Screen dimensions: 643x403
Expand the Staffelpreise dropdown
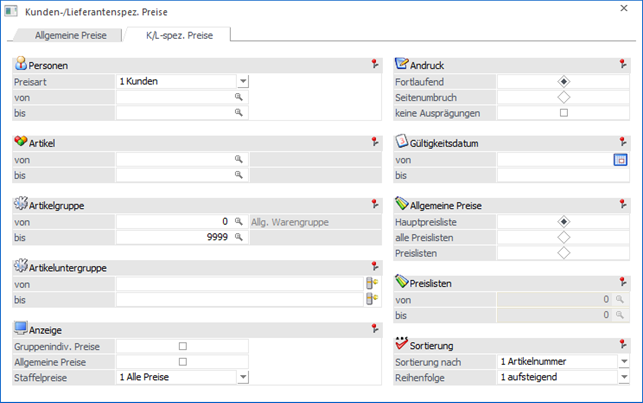242,377
